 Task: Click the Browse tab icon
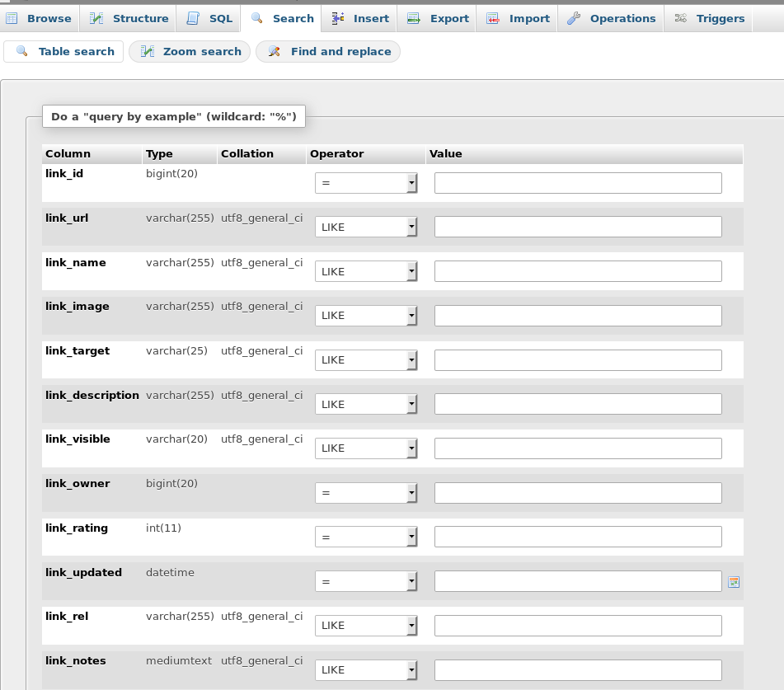tap(12, 18)
